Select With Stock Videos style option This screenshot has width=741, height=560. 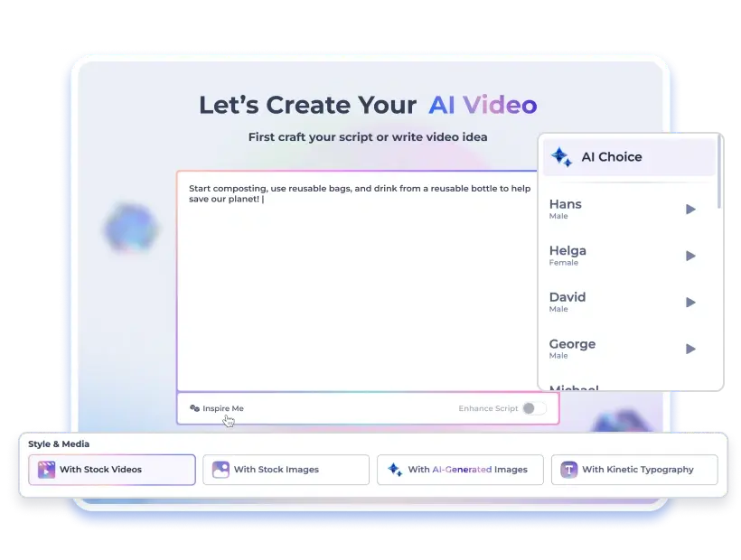[112, 470]
